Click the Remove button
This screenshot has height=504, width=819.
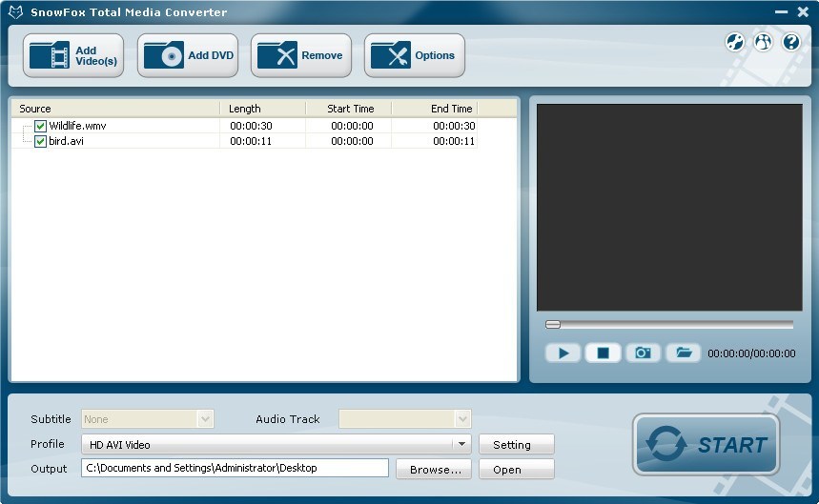pos(301,55)
